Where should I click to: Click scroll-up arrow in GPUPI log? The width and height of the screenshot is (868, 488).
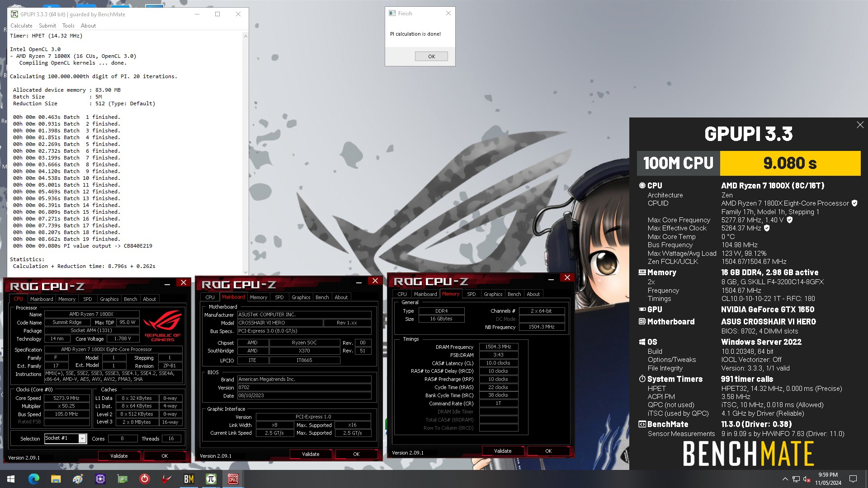pyautogui.click(x=245, y=36)
